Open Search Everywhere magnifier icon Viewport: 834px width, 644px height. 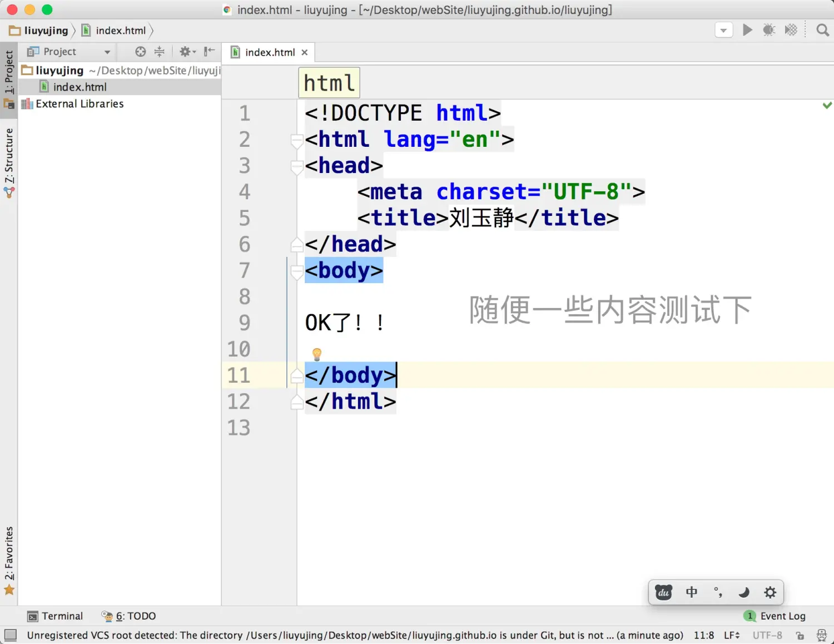(x=822, y=30)
